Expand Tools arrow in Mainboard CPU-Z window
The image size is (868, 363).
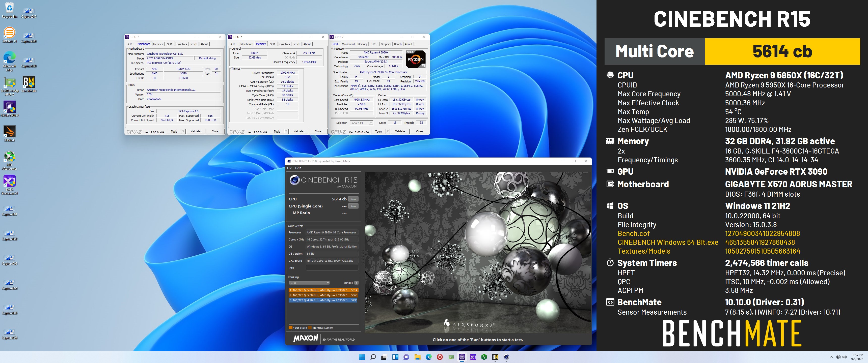(183, 131)
